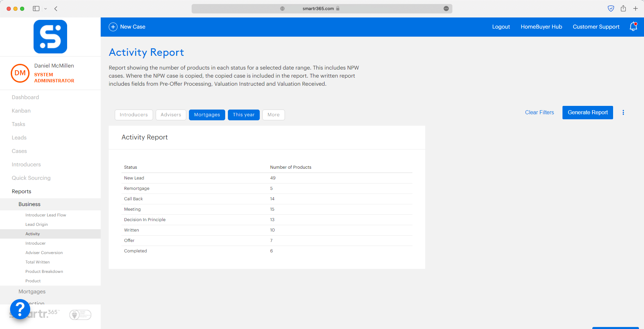644x329 pixels.
Task: Click the smartr365.com address bar
Action: [322, 9]
